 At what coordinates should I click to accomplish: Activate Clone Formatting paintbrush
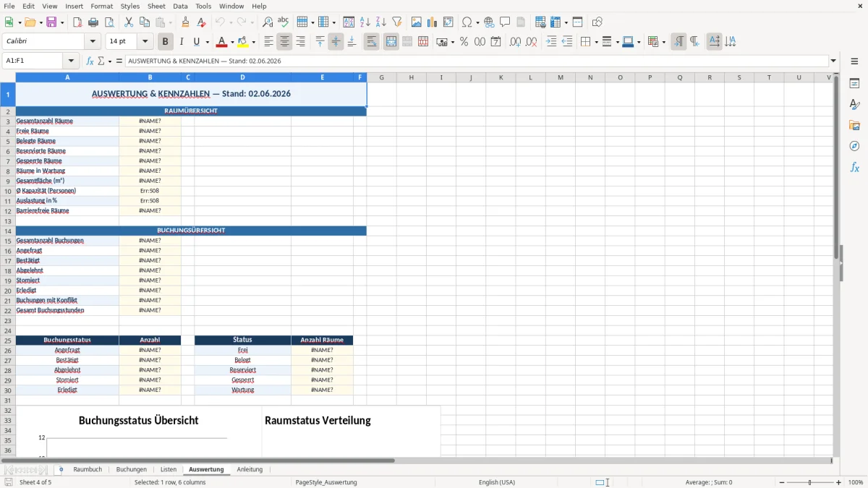(x=186, y=22)
